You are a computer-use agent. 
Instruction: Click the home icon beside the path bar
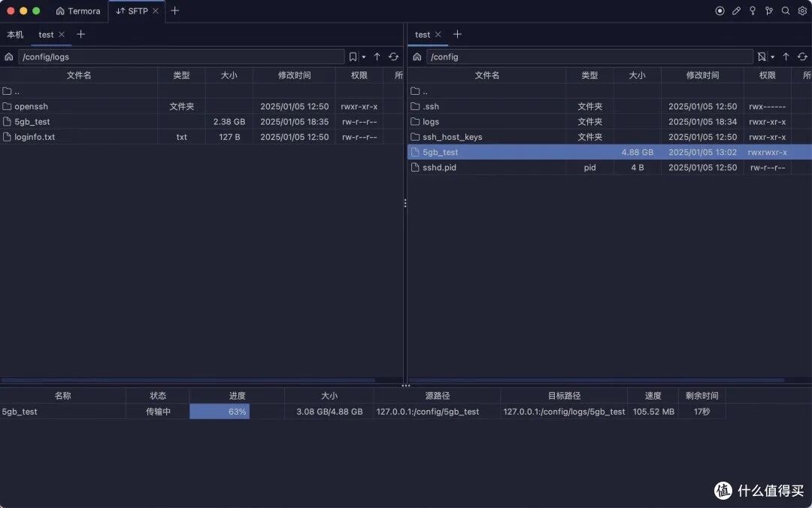click(8, 56)
